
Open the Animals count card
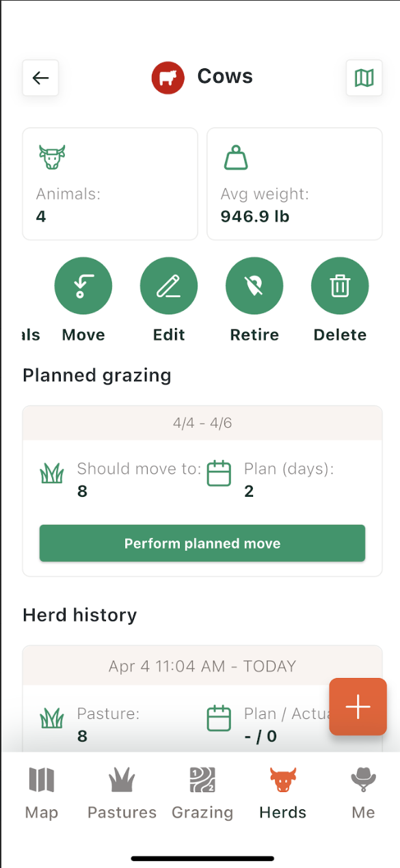point(110,184)
